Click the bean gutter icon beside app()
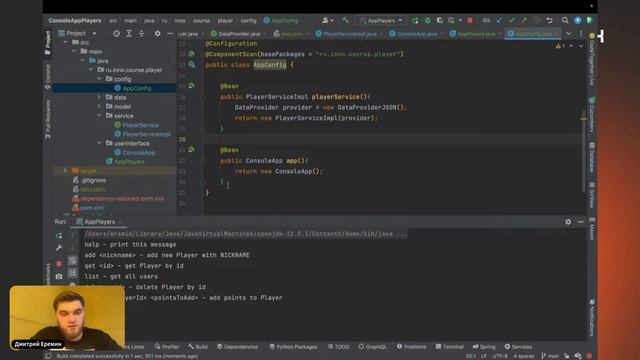The height and width of the screenshot is (360, 640). point(191,150)
